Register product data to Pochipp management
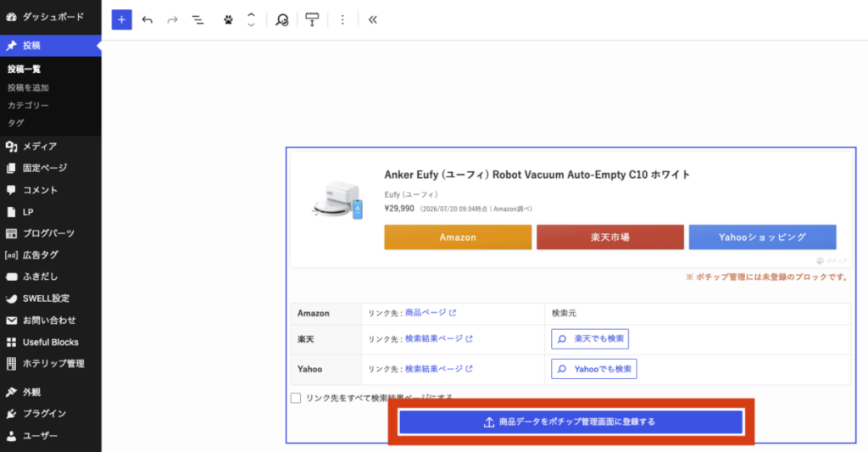Image resolution: width=868 pixels, height=452 pixels. point(570,422)
